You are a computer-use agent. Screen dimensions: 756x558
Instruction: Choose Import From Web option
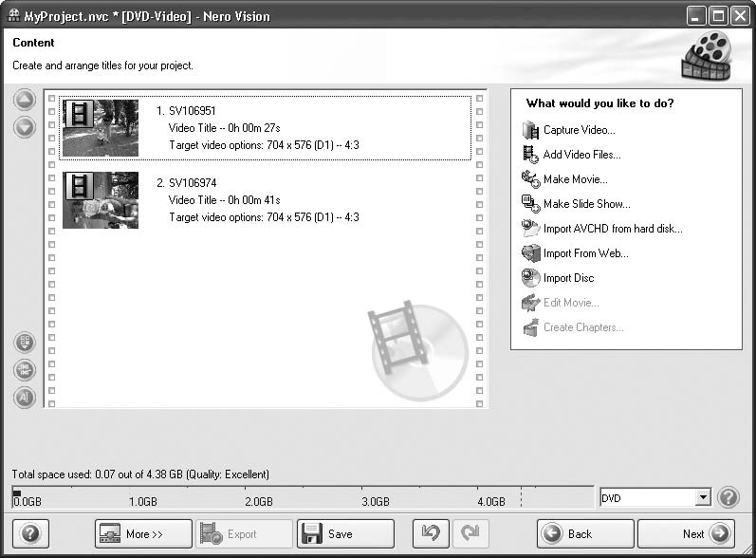tap(585, 253)
